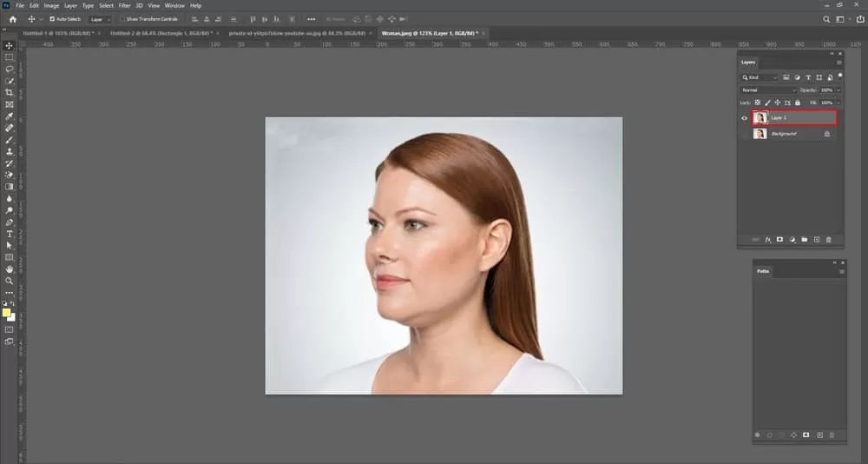Image resolution: width=868 pixels, height=464 pixels.
Task: Select the Crop tool
Action: 10,93
